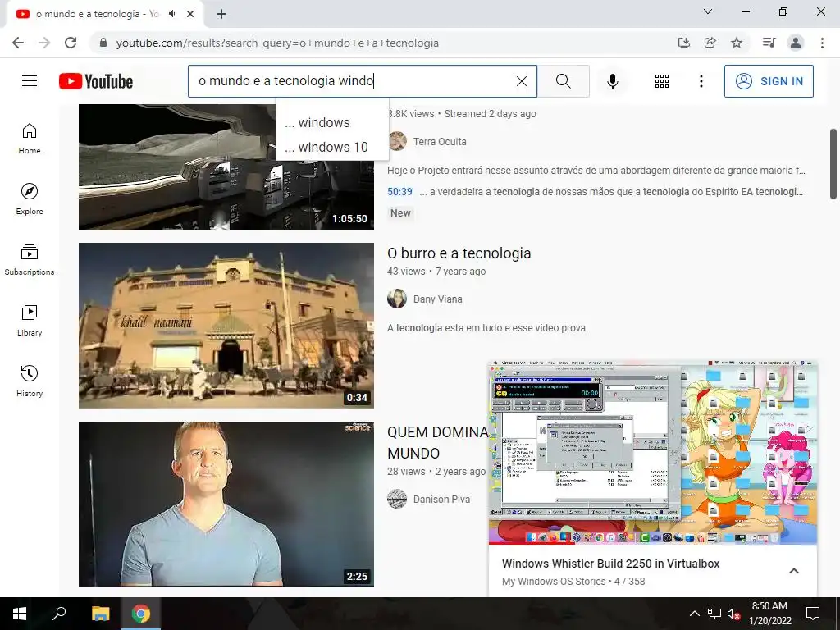This screenshot has width=840, height=630.
Task: Open the Chrome profile avatar
Action: (796, 43)
